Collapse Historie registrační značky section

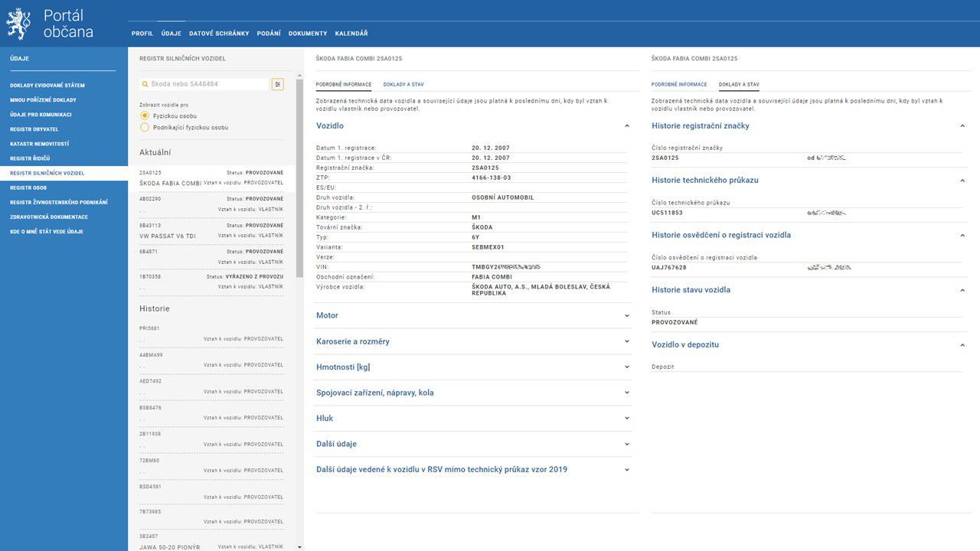tap(962, 126)
